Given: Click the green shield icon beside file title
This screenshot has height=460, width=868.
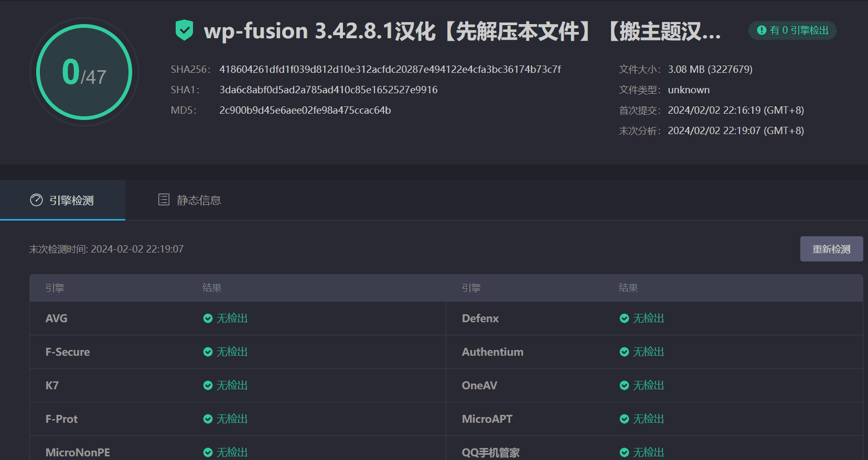Looking at the screenshot, I should click(184, 30).
